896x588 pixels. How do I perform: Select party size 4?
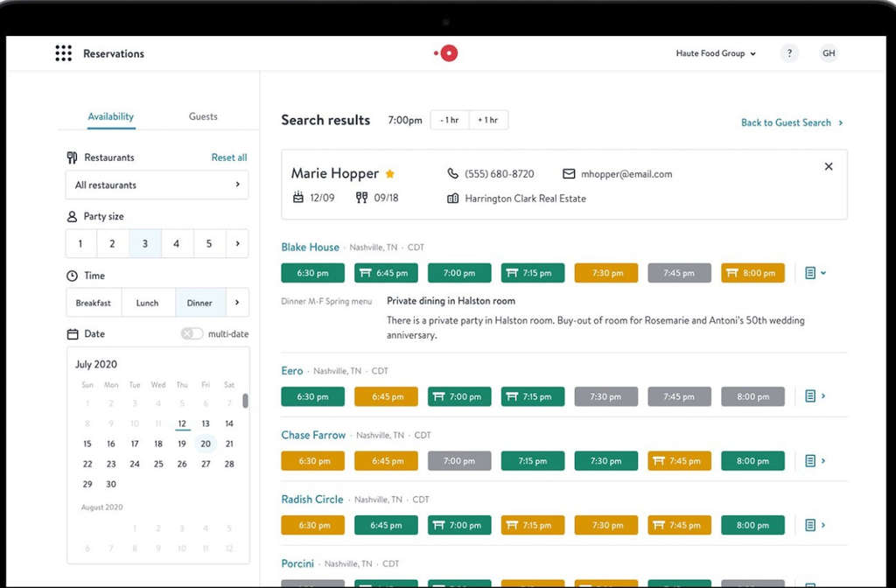177,243
